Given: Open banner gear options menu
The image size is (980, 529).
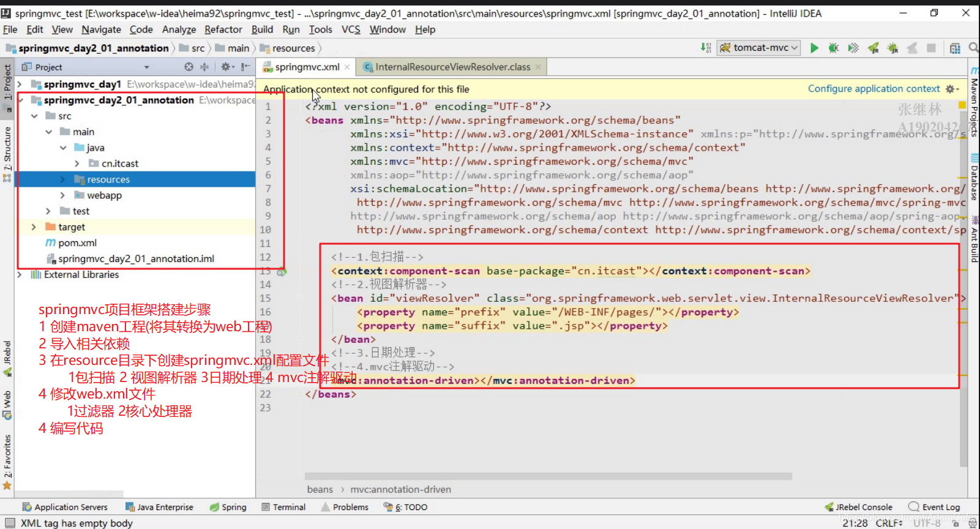Looking at the screenshot, I should coord(952,89).
